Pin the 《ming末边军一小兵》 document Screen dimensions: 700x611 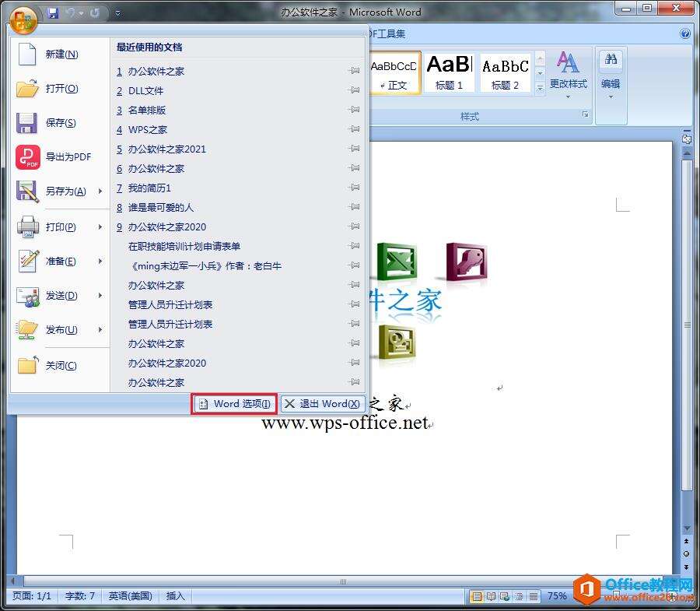355,265
